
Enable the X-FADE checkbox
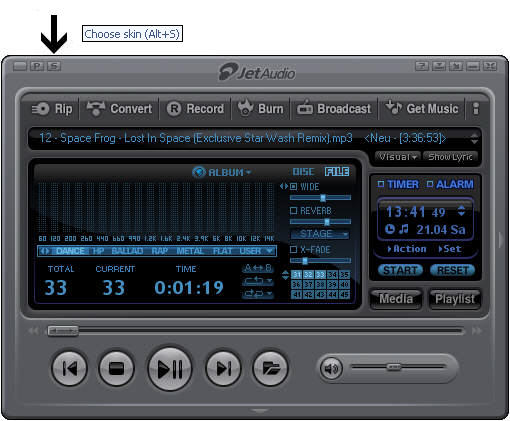293,249
